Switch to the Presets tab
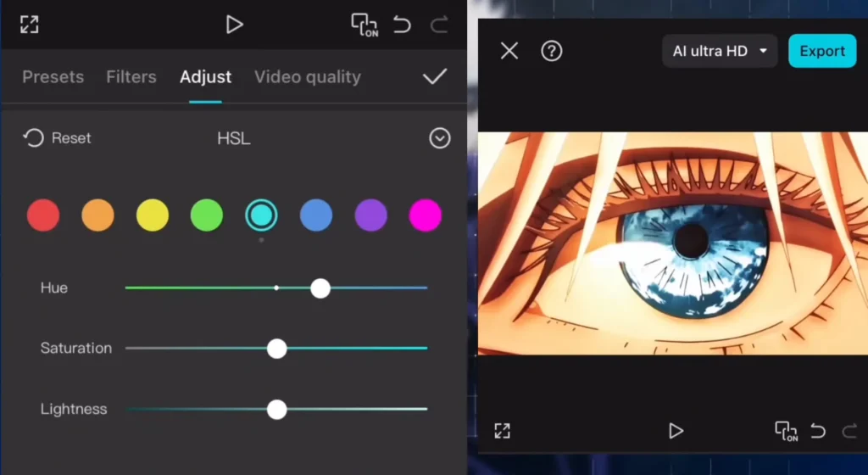 point(53,77)
